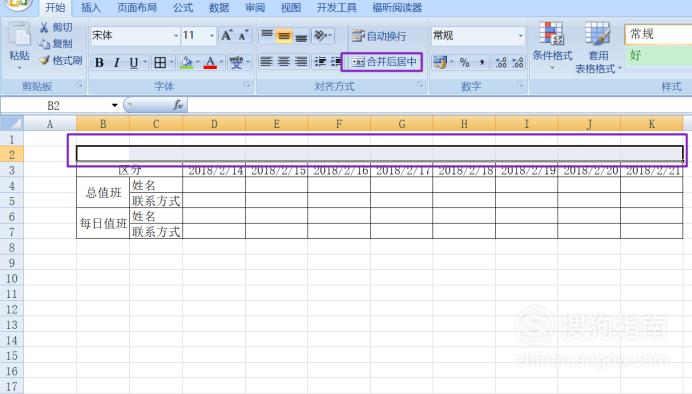Click the red font color swatch
The width and height of the screenshot is (692, 394).
tap(211, 63)
